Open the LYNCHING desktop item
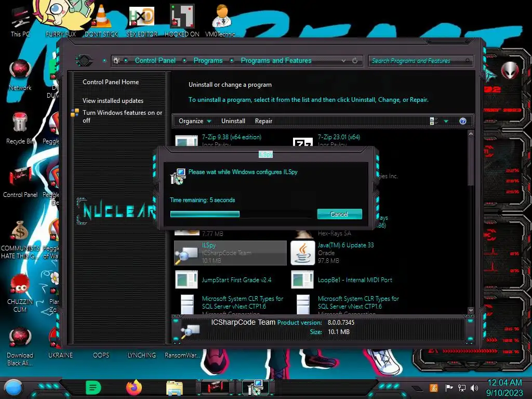This screenshot has height=399, width=532. 142,355
